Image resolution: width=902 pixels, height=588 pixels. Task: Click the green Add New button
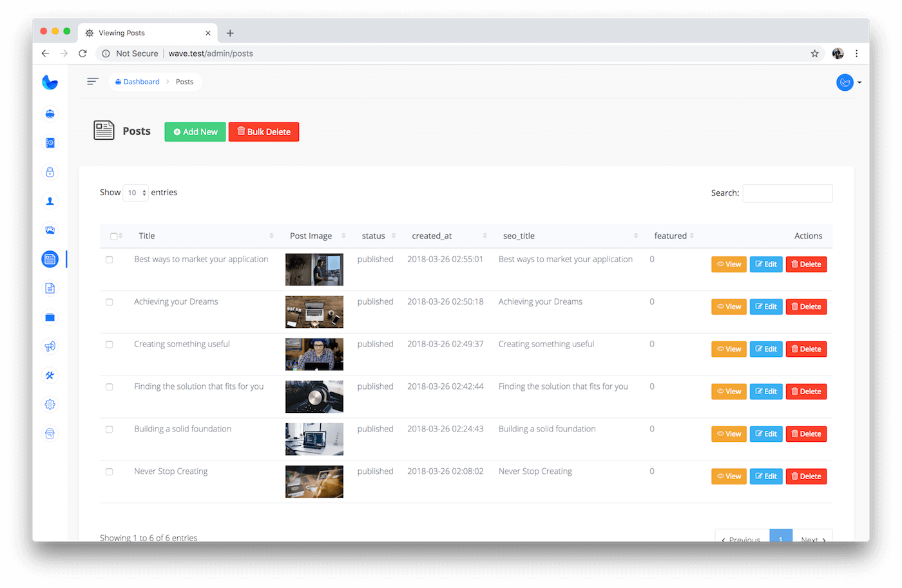coord(195,132)
